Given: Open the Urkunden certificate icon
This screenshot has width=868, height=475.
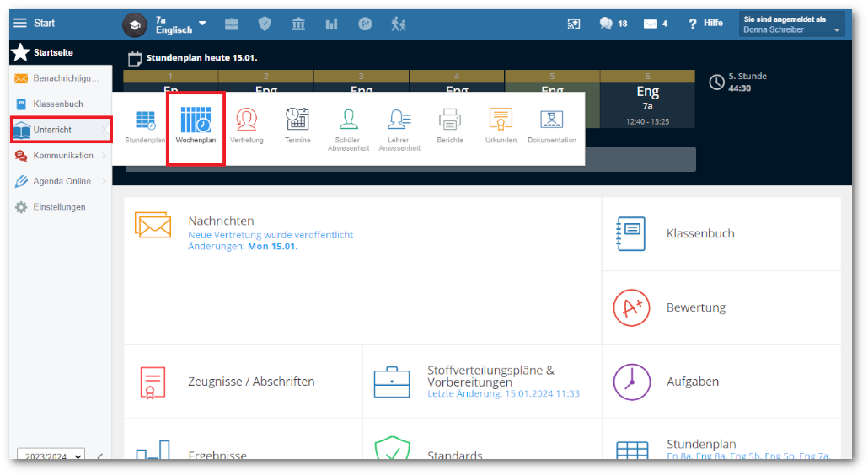Looking at the screenshot, I should pyautogui.click(x=501, y=120).
